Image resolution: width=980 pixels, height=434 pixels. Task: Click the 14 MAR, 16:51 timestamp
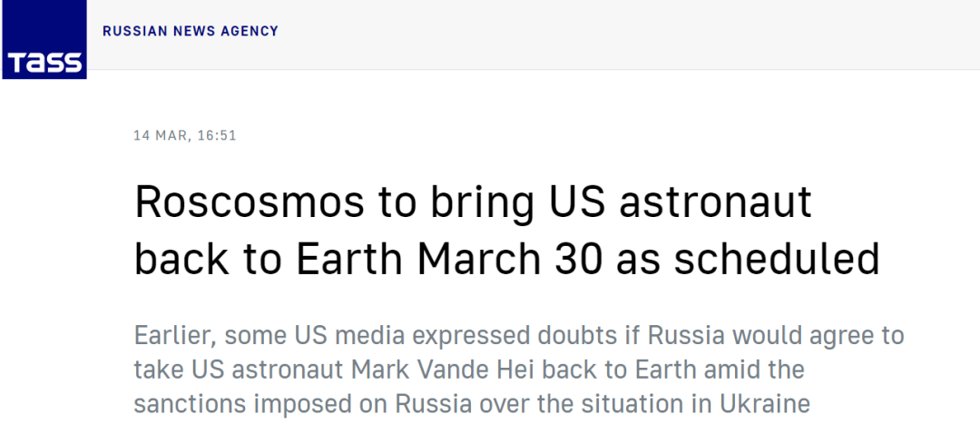click(185, 135)
